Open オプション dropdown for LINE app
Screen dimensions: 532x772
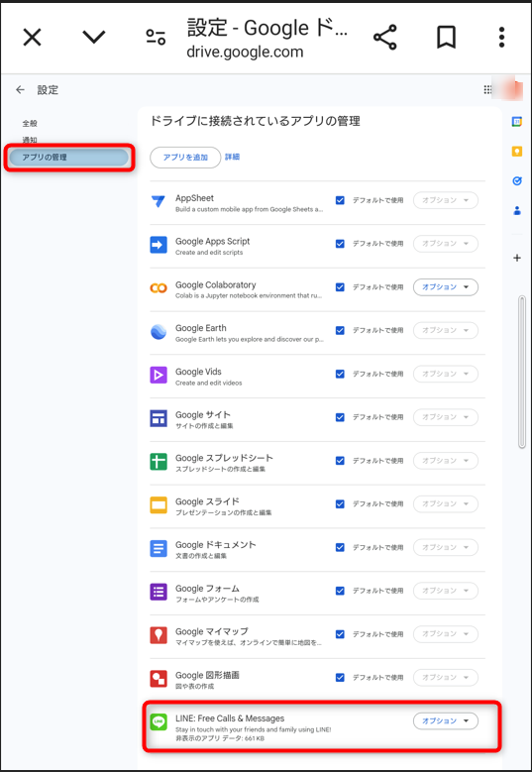(446, 720)
